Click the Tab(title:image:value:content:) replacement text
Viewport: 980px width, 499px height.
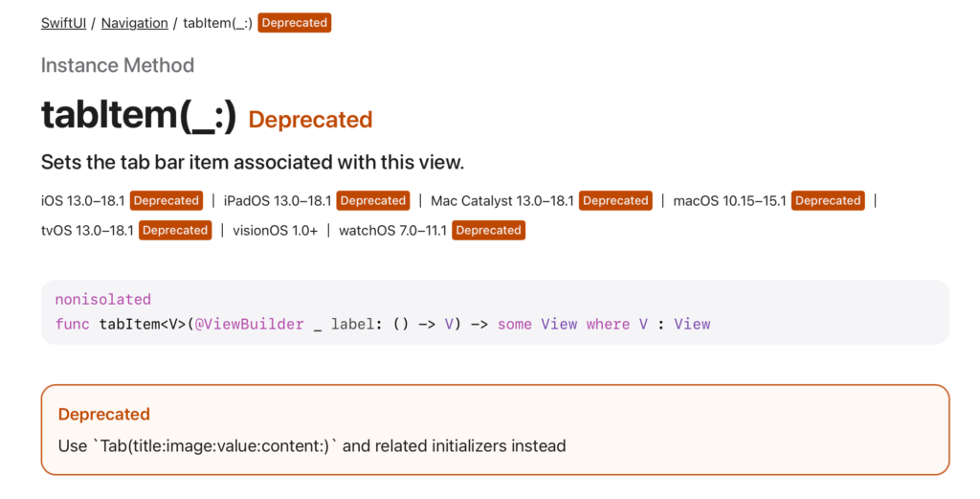[214, 446]
